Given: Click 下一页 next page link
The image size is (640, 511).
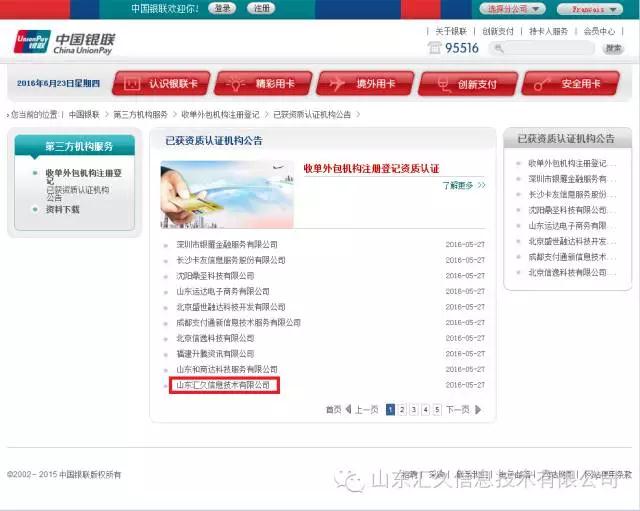Looking at the screenshot, I should (458, 409).
